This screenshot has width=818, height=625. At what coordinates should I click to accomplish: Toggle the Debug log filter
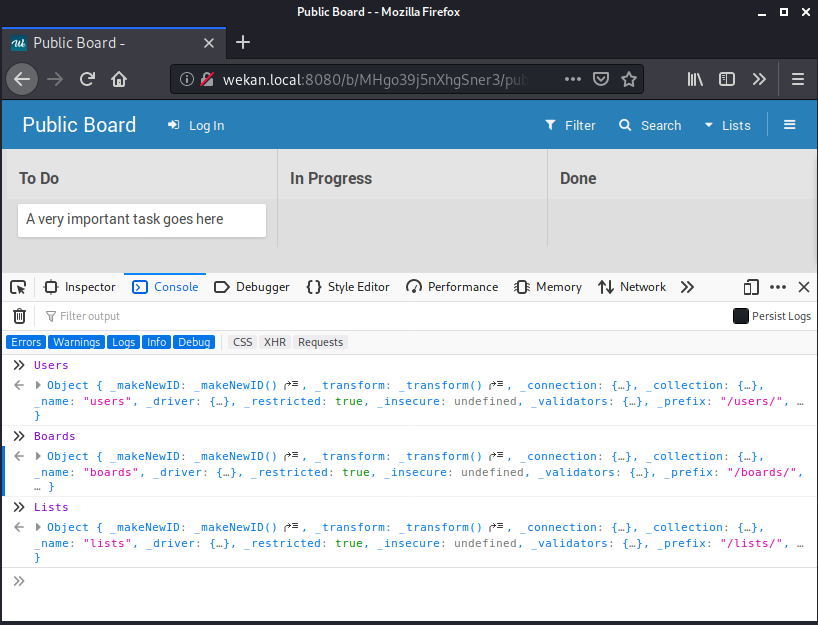pyautogui.click(x=194, y=341)
